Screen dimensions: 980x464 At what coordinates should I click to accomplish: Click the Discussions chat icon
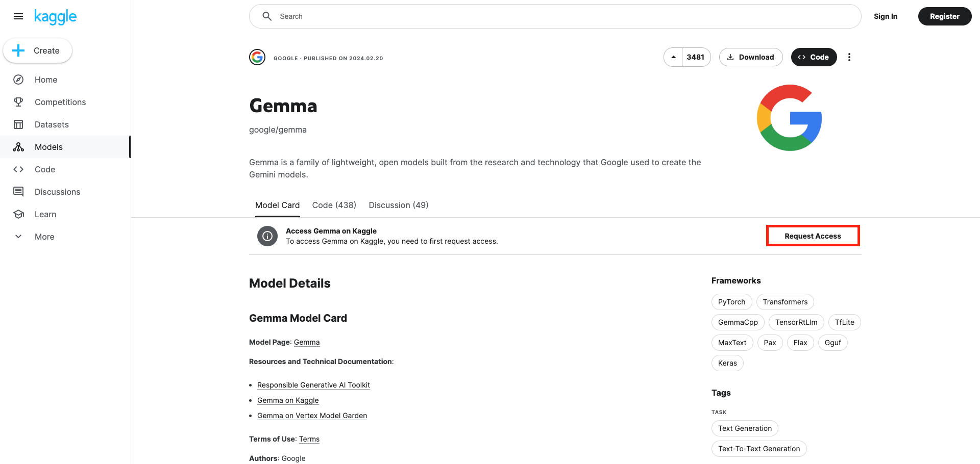coord(18,192)
